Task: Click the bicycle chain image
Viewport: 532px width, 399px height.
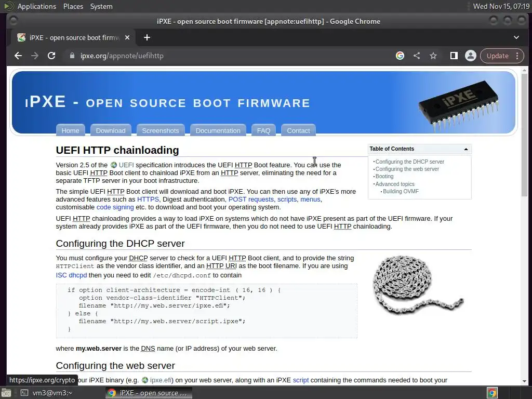Action: click(x=418, y=284)
